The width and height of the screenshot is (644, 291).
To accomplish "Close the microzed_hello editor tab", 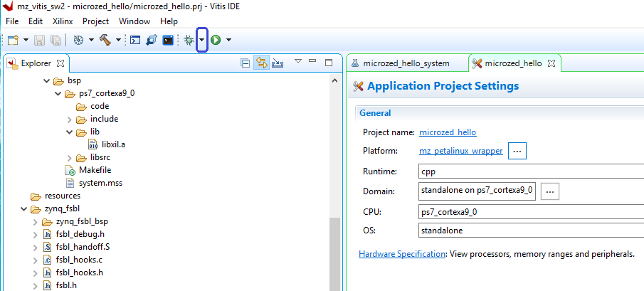I will [x=552, y=63].
